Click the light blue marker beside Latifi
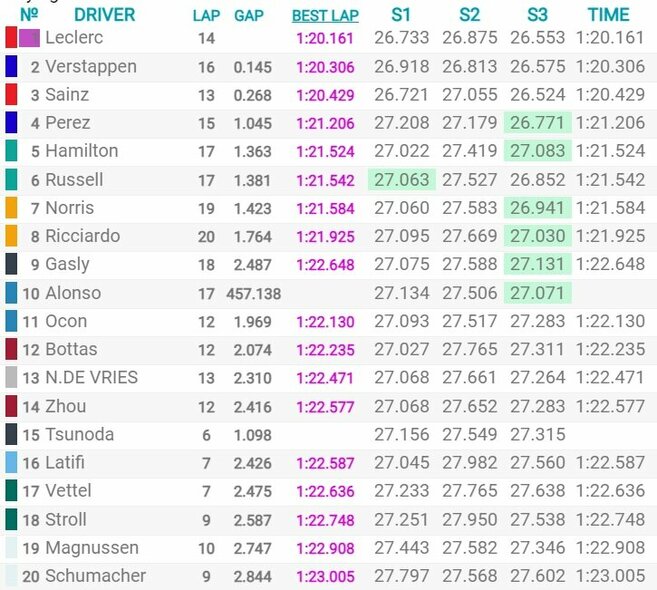This screenshot has width=657, height=590. pos(10,463)
